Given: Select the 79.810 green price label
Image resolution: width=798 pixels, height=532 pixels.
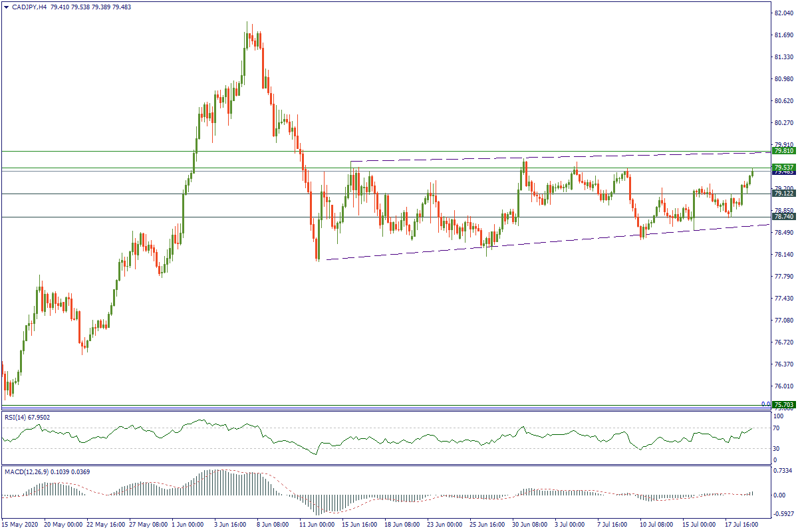Looking at the screenshot, I should tap(783, 151).
